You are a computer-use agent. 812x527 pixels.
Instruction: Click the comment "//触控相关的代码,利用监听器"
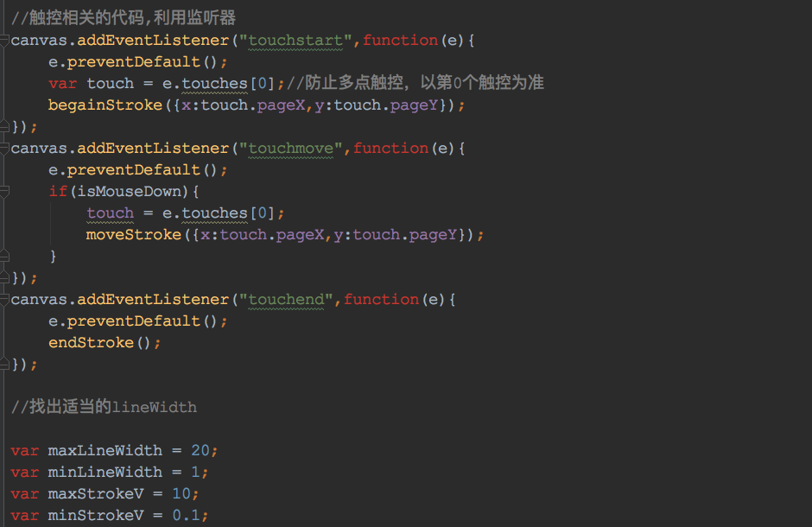click(x=124, y=18)
